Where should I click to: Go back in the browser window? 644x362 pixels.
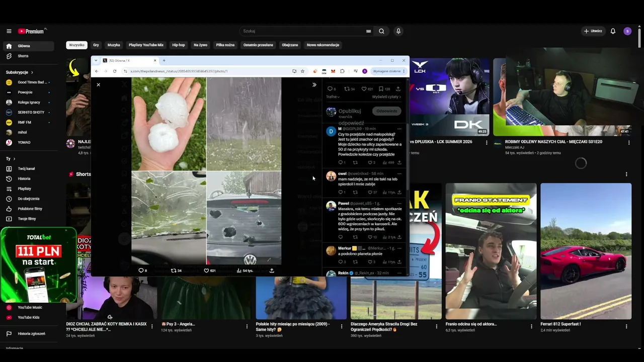[97, 71]
